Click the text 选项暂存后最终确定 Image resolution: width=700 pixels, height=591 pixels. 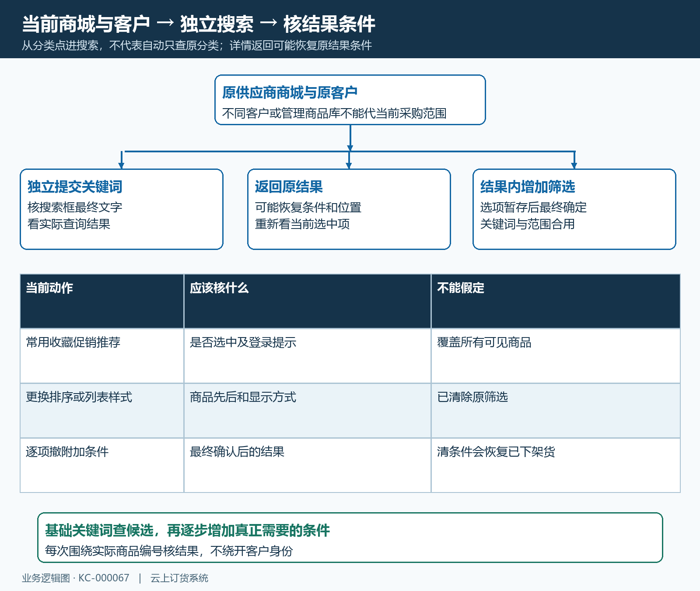click(x=533, y=207)
